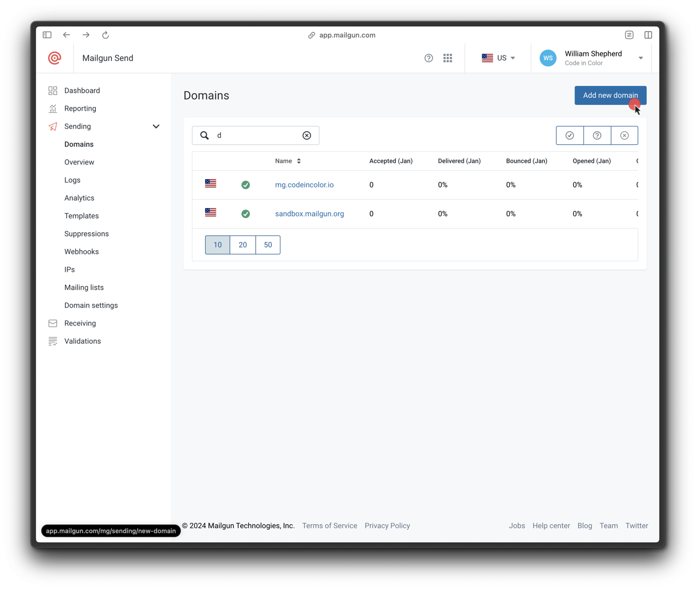This screenshot has width=700, height=592.
Task: Click the Receiving envelope icon
Action: tap(53, 323)
